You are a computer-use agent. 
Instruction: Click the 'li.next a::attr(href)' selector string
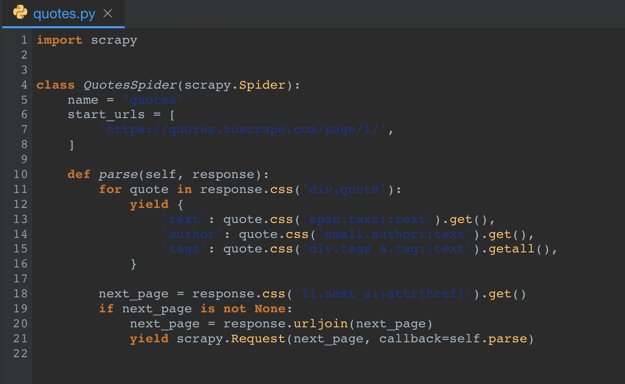[383, 294]
